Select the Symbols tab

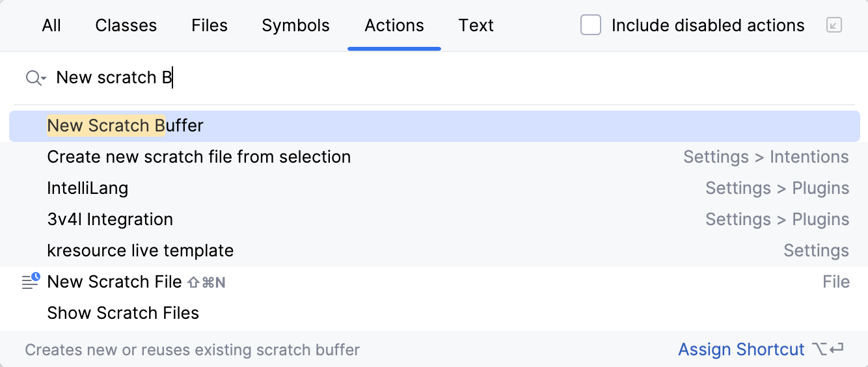[x=295, y=25]
